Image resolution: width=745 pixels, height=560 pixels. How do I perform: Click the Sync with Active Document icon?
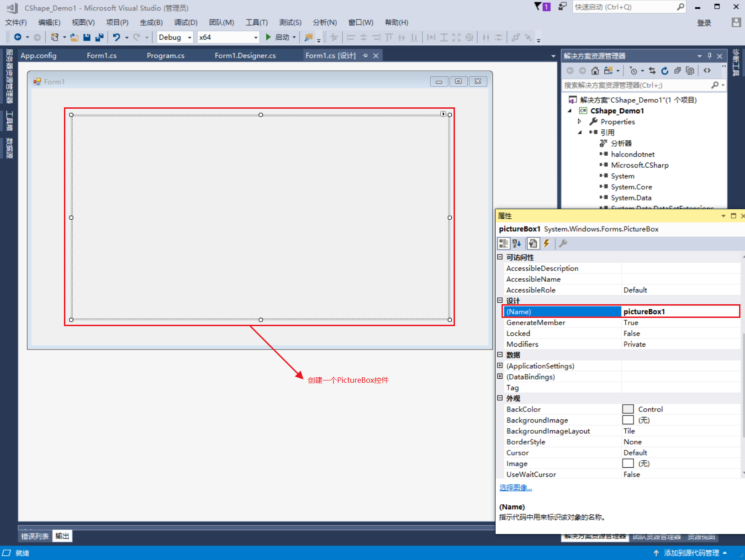coord(652,70)
